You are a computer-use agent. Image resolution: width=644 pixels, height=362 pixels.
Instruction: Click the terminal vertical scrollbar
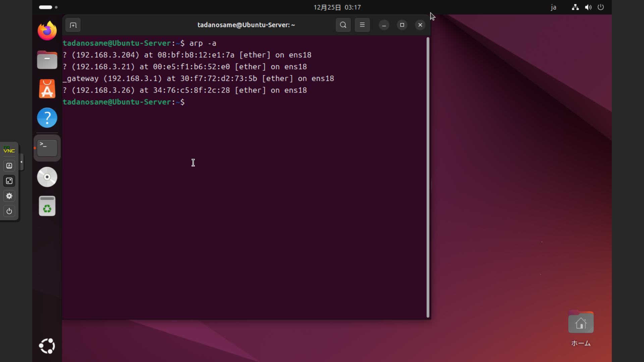pos(428,178)
